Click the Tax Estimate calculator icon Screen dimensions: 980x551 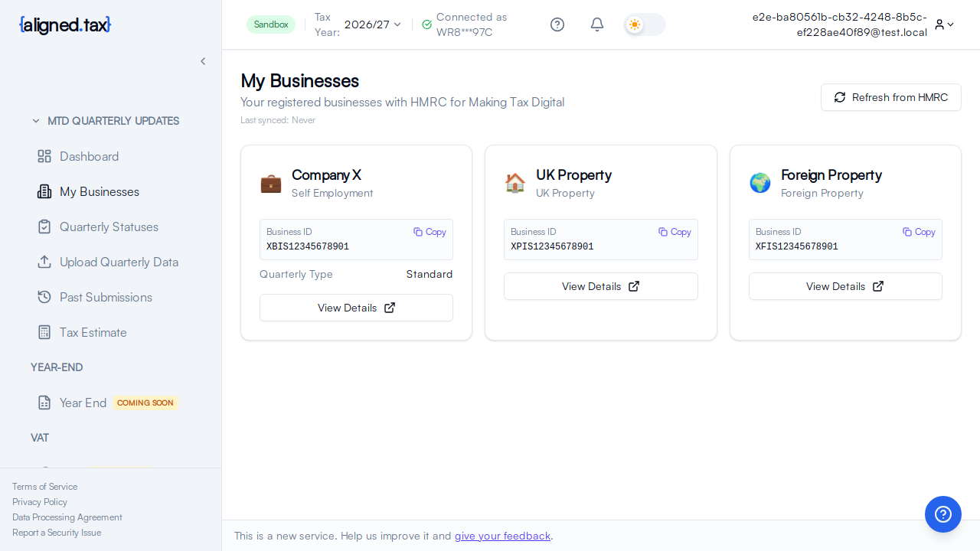click(44, 332)
